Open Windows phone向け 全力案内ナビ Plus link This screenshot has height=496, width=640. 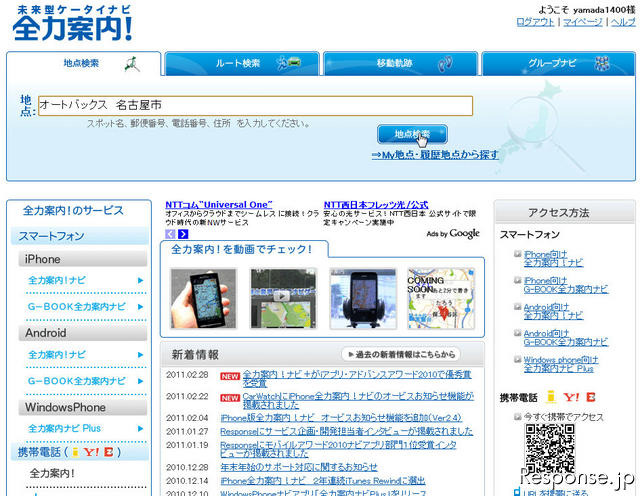click(x=561, y=364)
